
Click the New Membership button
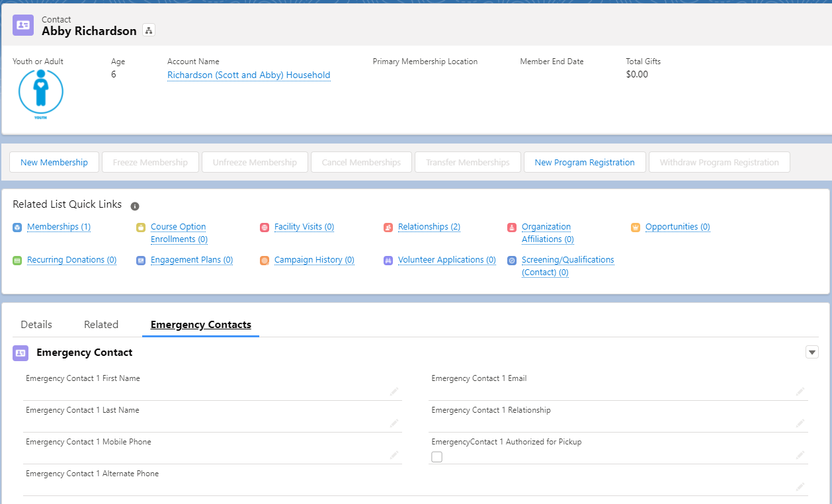[54, 162]
